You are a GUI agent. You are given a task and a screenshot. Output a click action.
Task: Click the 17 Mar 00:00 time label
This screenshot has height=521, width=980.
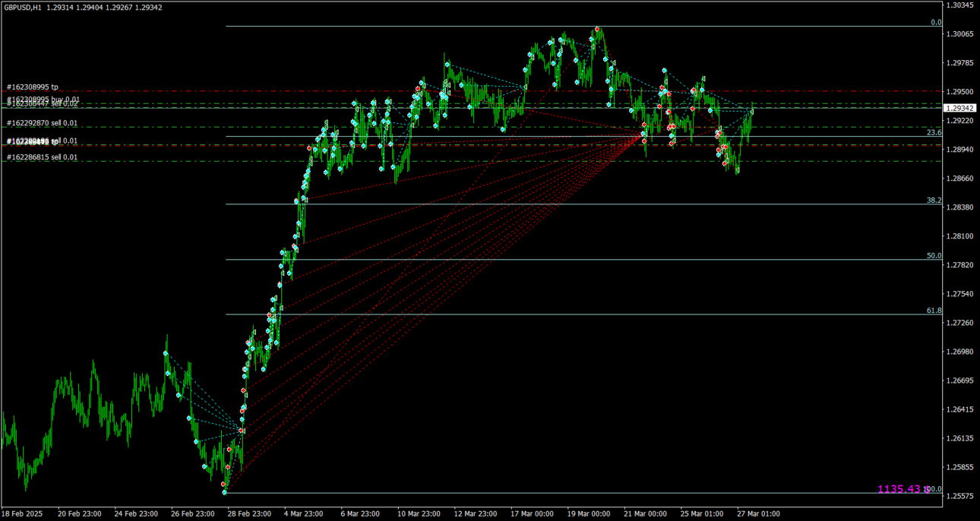(x=533, y=514)
